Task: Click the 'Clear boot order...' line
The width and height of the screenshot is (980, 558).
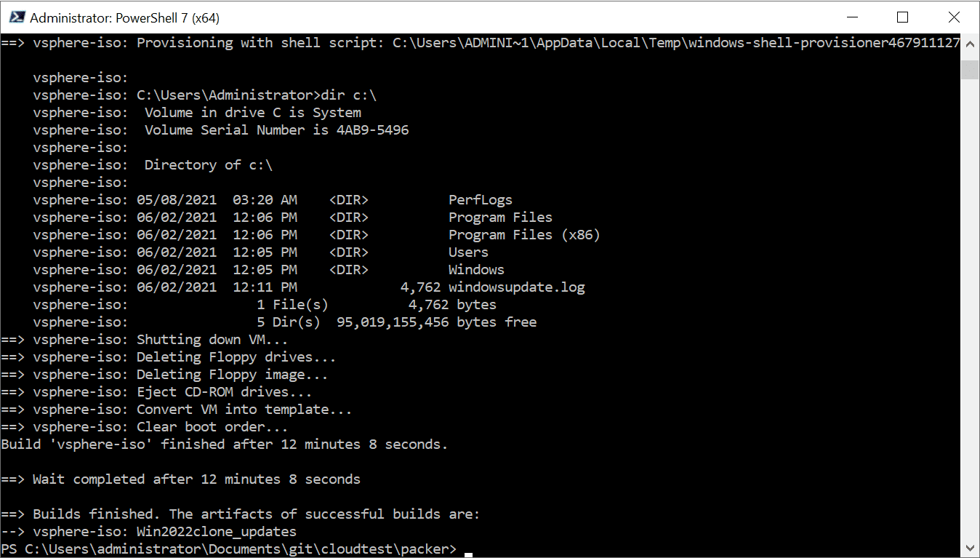Action: 212,427
